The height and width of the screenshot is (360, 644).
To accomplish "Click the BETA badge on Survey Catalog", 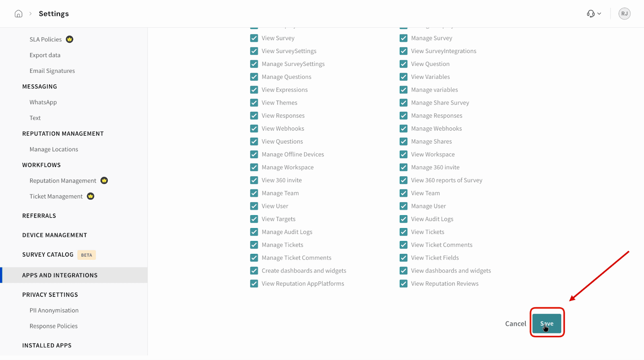I will (87, 255).
